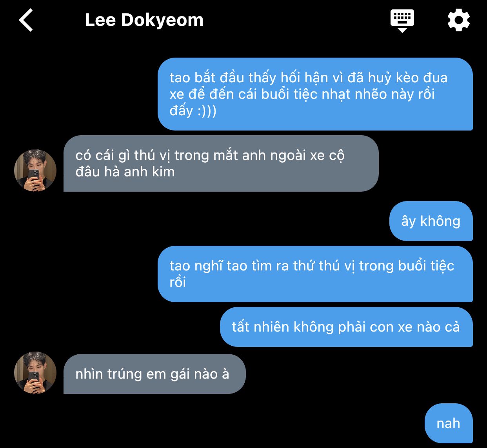This screenshot has width=487, height=448.
Task: Select the gray message 'có cái gì thú vị trong mắt anh'
Action: pos(221,163)
